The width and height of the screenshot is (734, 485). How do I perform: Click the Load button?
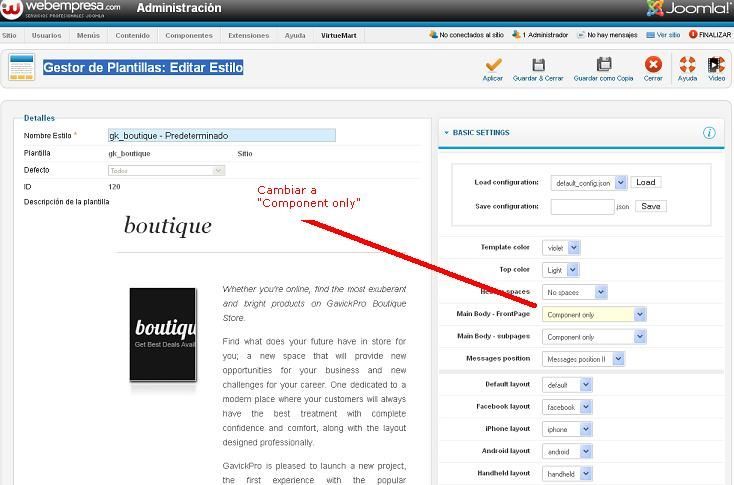coord(646,182)
